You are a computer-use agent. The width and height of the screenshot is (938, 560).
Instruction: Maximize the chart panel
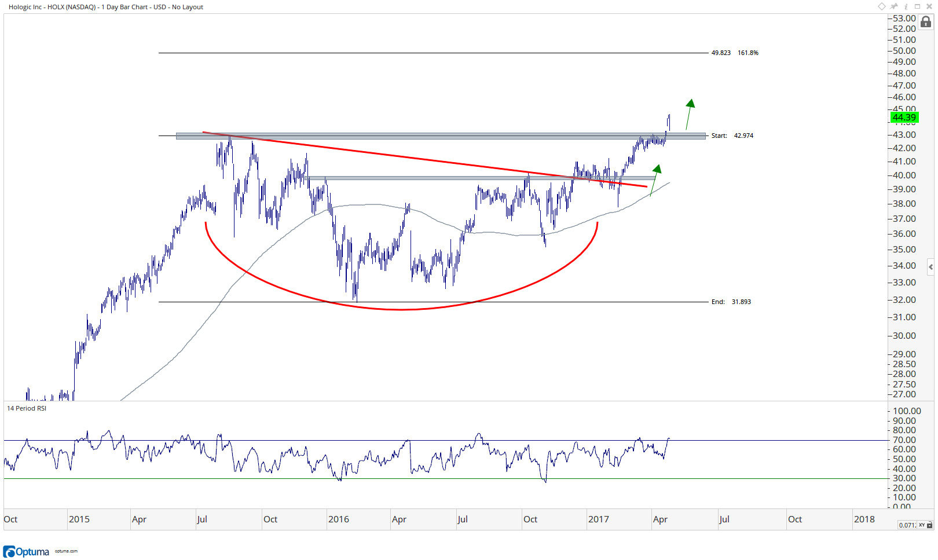click(917, 6)
